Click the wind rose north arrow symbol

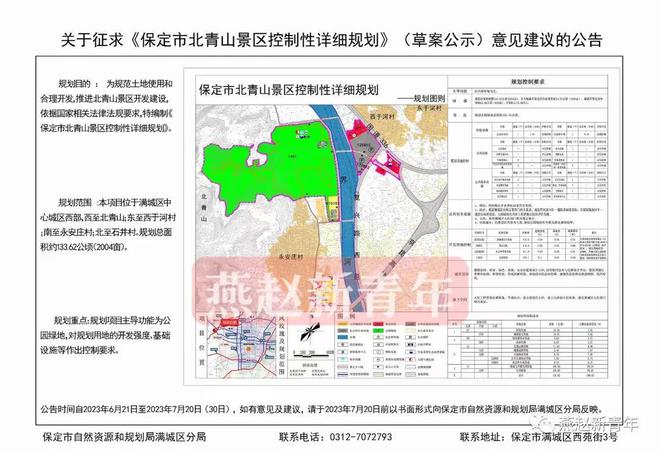pyautogui.click(x=309, y=330)
